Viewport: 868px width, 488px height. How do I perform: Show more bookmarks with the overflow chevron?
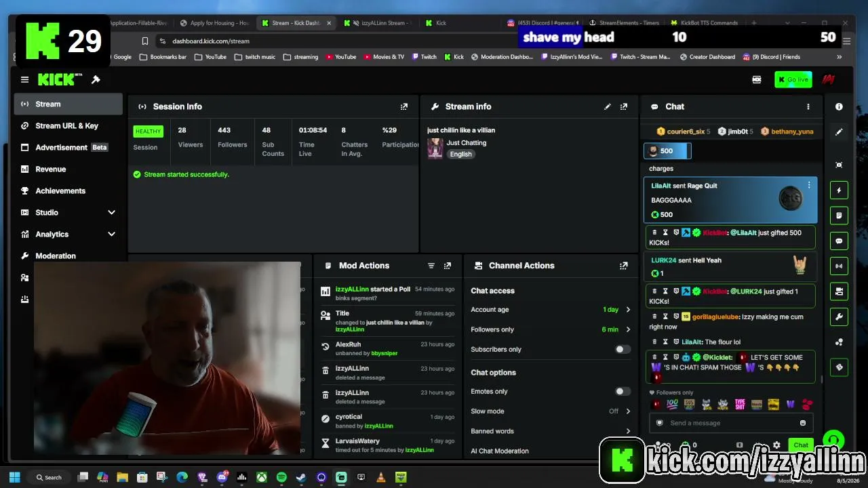(840, 57)
